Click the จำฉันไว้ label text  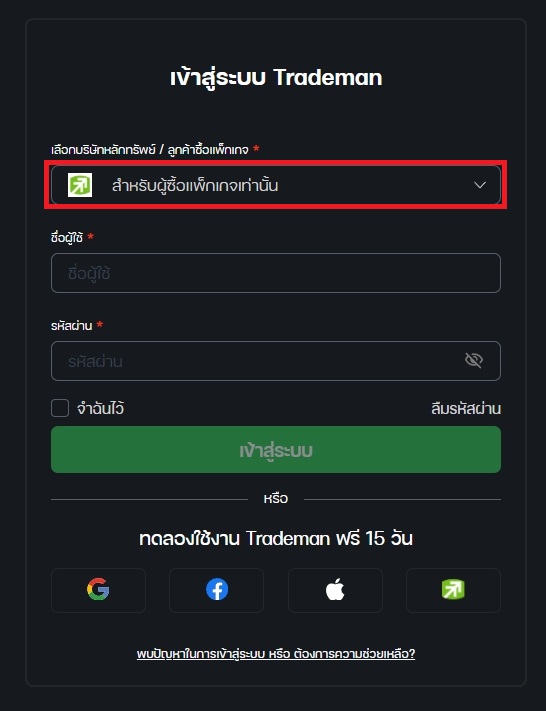tap(101, 408)
